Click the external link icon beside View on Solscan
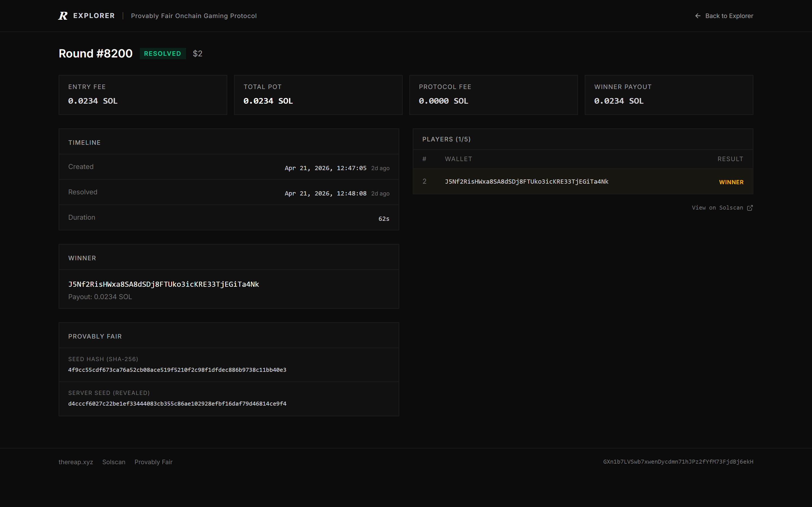This screenshot has height=507, width=812. 750,208
